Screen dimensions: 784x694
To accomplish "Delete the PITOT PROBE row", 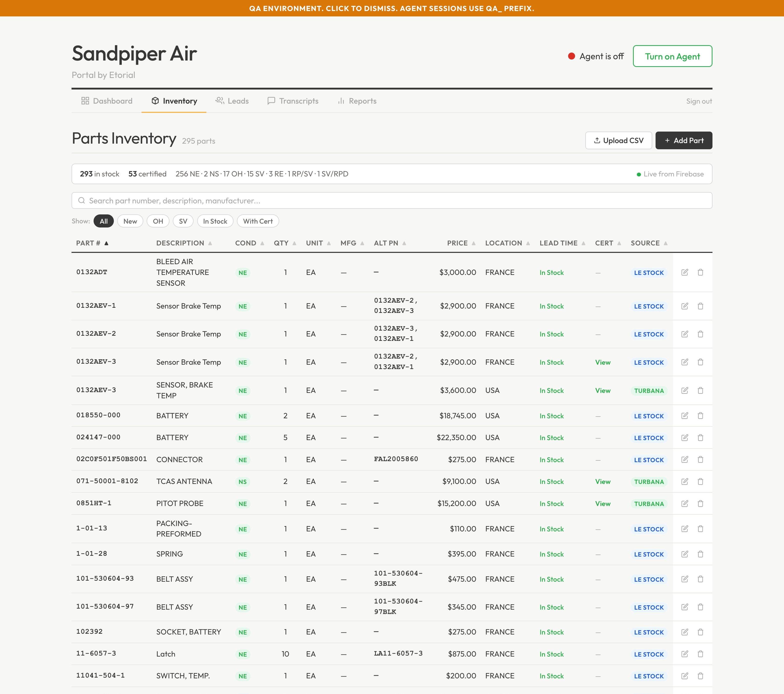I will (700, 504).
